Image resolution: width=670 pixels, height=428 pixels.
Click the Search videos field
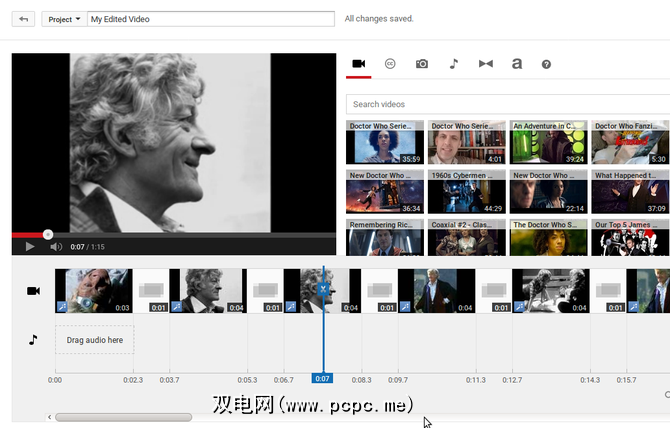pos(506,104)
